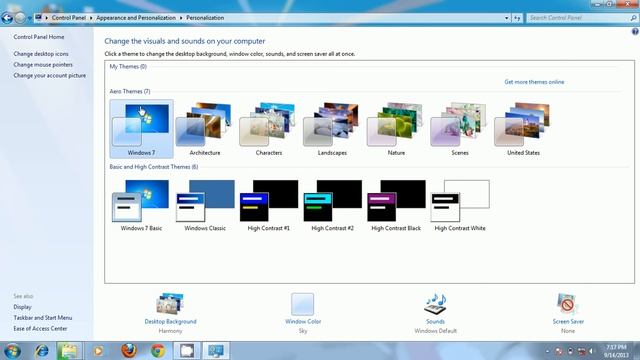Expand the arrow after Control Panel breadcrumb
The width and height of the screenshot is (640, 360).
click(x=91, y=18)
